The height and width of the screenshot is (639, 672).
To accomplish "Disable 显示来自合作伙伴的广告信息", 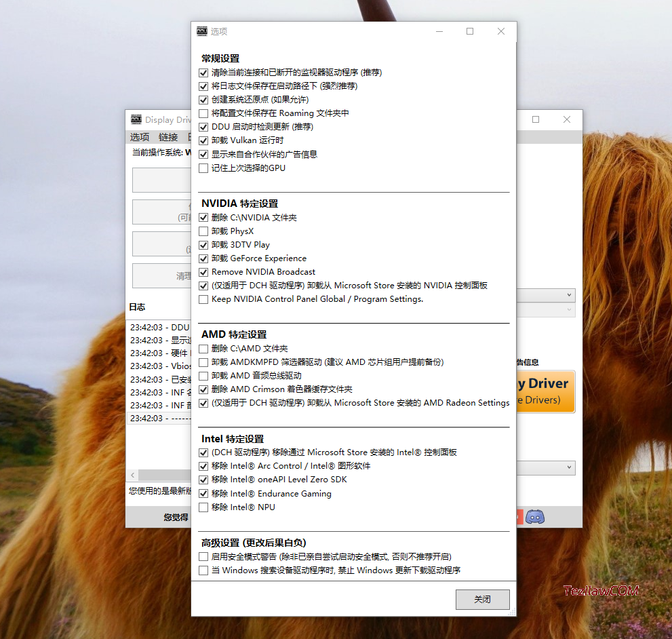I will 203,155.
